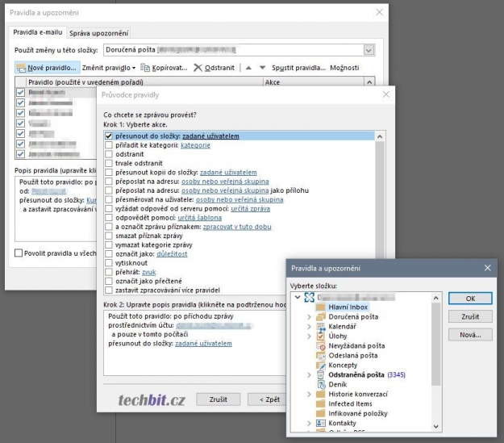Image resolution: width=504 pixels, height=443 pixels.
Task: Confirm folder selection with OK button
Action: point(470,299)
